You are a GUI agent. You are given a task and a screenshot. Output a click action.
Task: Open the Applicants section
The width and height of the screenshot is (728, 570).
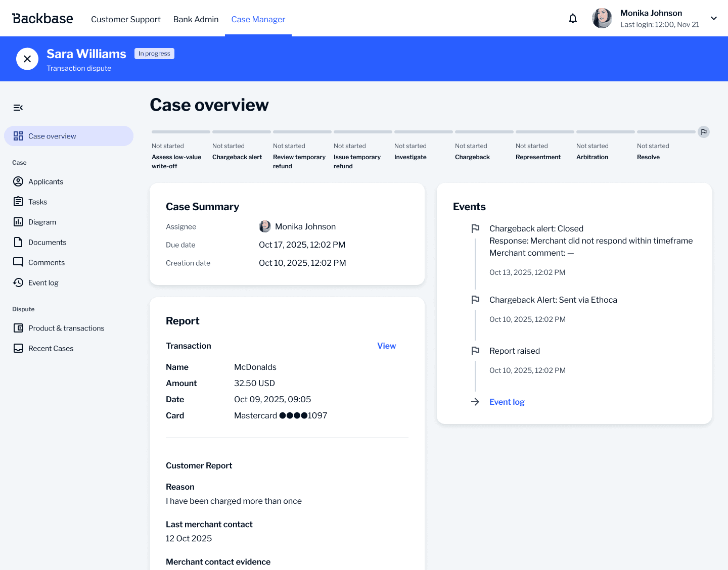[x=46, y=181]
